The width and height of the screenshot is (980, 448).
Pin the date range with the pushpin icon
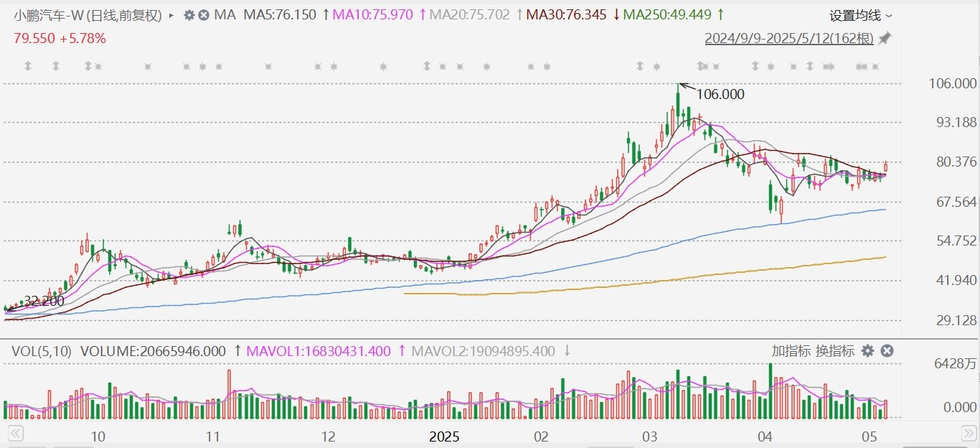(885, 38)
